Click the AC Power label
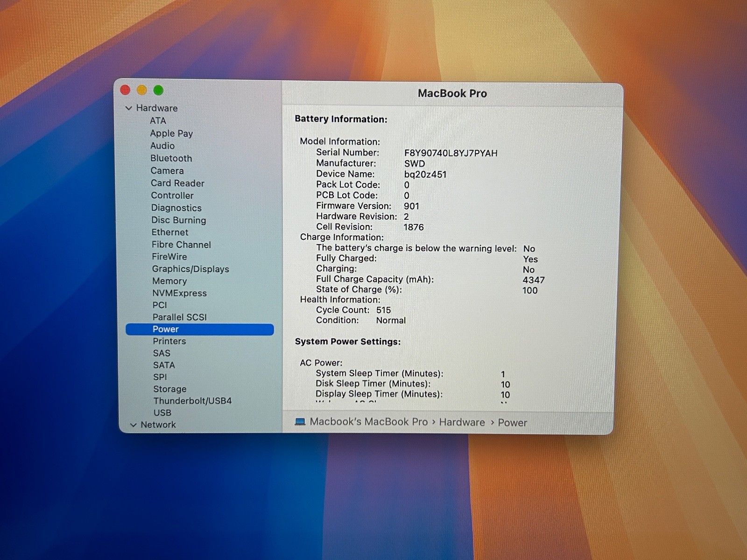The width and height of the screenshot is (747, 560). click(x=321, y=363)
